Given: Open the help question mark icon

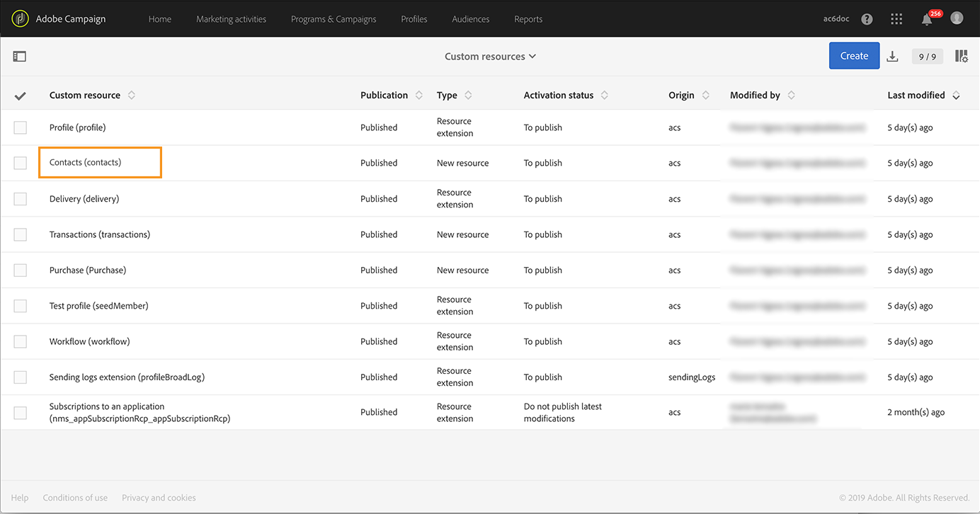Looking at the screenshot, I should pos(867,19).
